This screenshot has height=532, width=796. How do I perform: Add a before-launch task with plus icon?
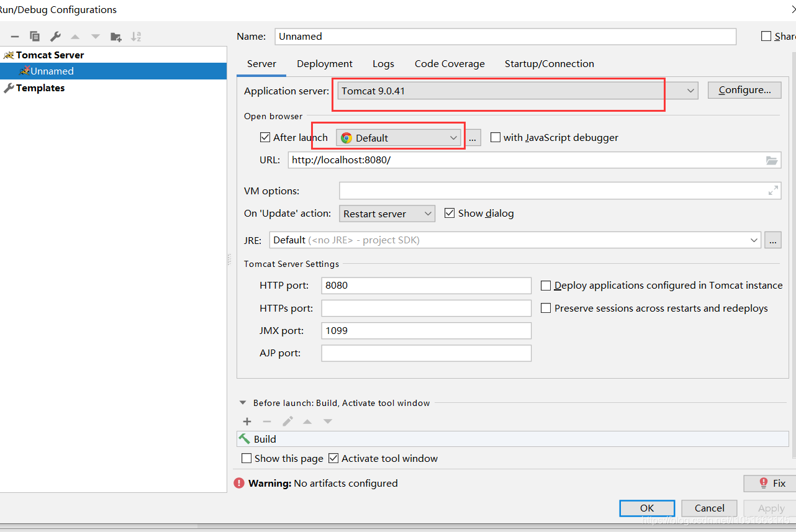tap(247, 422)
